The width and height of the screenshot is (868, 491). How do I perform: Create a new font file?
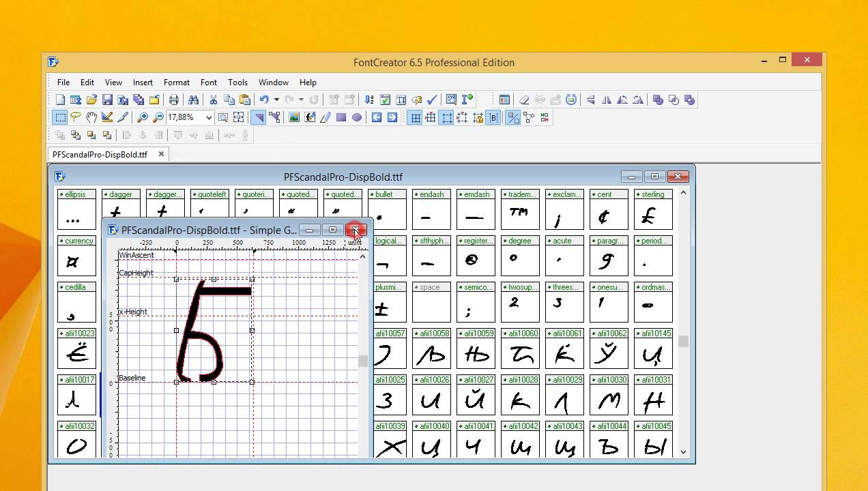pyautogui.click(x=60, y=100)
